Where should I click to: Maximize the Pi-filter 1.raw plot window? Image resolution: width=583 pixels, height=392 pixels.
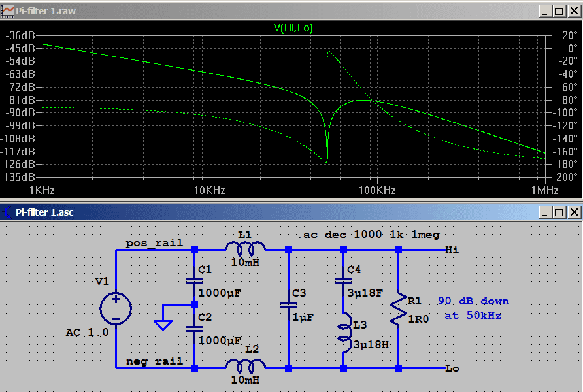pyautogui.click(x=558, y=11)
